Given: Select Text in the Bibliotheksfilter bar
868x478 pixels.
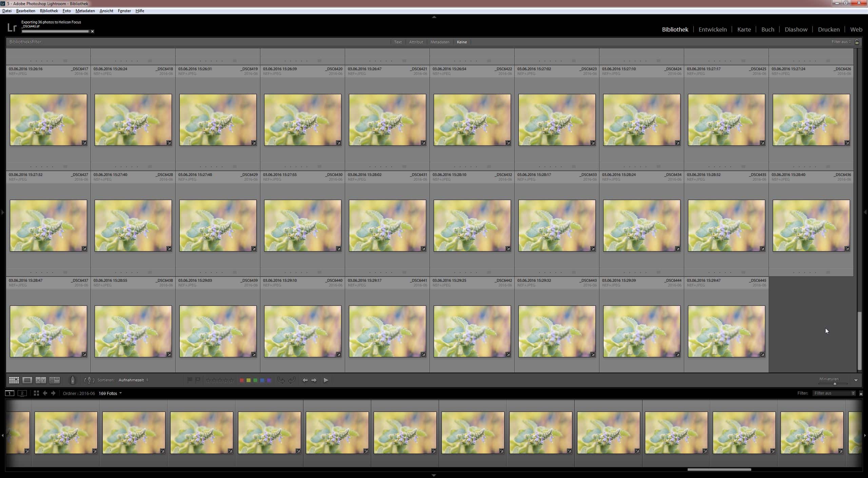Looking at the screenshot, I should click(398, 42).
